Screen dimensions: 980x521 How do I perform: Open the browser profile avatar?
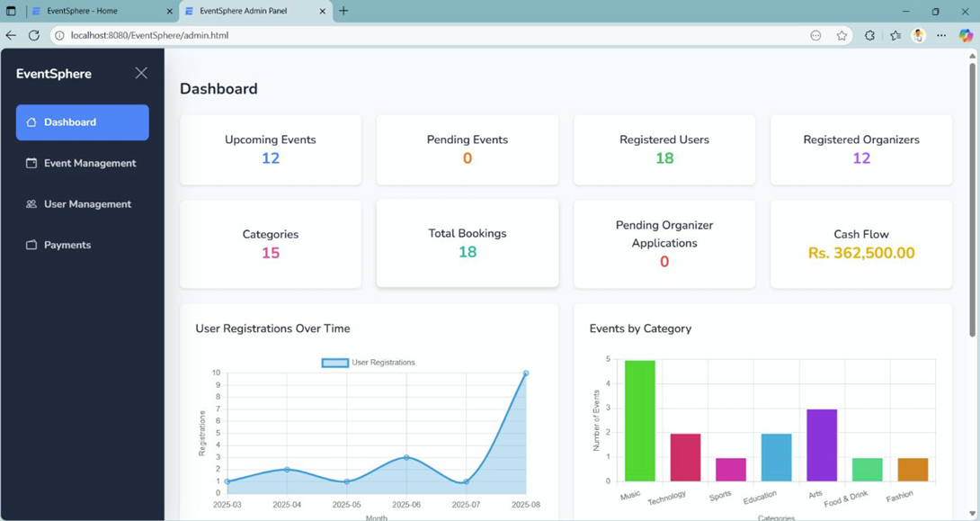tap(918, 35)
